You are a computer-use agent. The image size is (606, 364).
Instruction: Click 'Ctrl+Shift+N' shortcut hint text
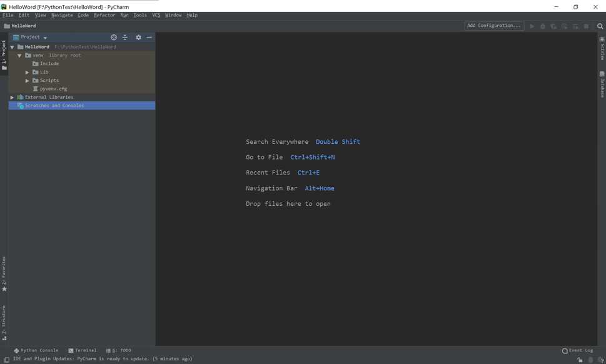tap(312, 157)
